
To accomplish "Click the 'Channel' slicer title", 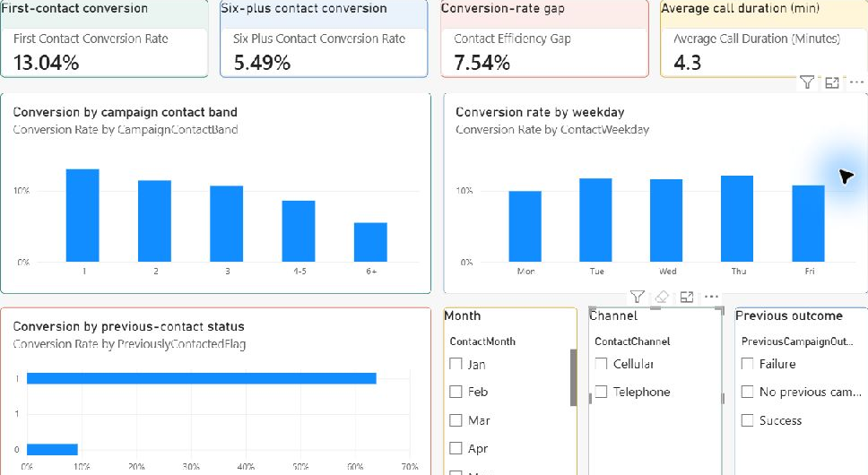I will (613, 315).
